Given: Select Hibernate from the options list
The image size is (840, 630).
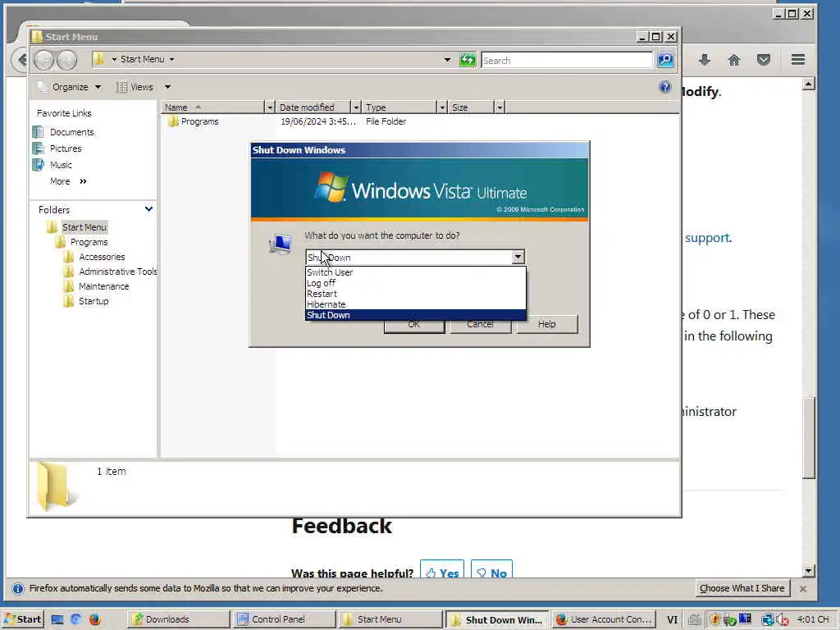Looking at the screenshot, I should click(x=416, y=304).
